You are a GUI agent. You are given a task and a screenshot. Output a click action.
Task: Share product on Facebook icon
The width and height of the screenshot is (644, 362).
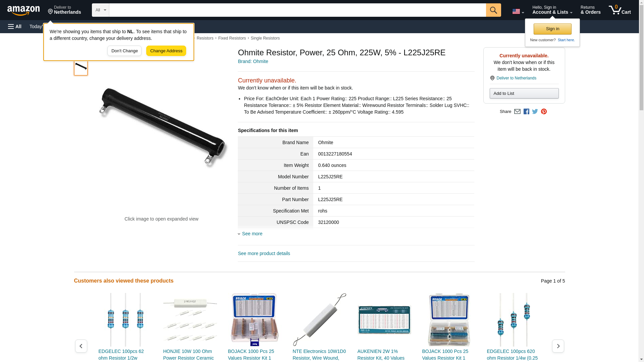point(526,112)
